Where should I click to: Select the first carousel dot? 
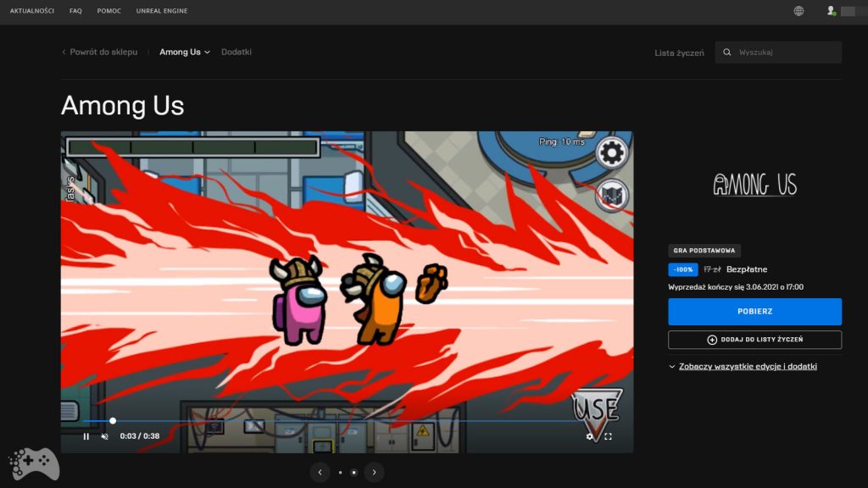coord(340,473)
